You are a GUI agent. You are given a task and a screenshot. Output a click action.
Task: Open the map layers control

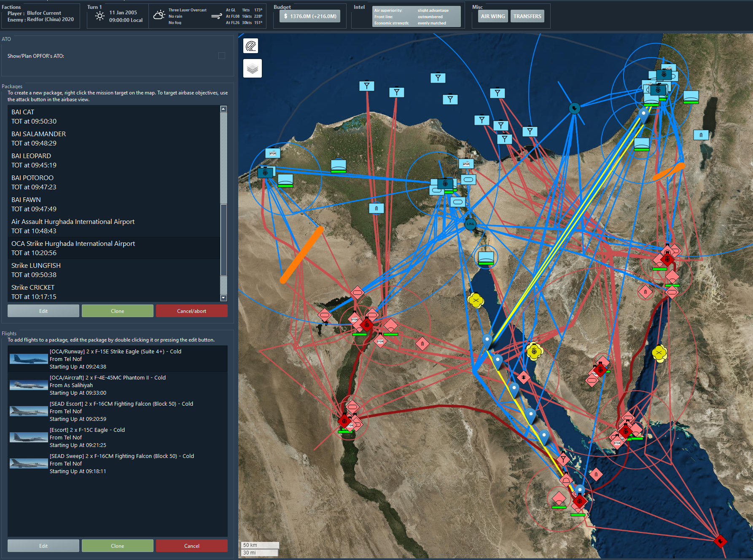252,68
